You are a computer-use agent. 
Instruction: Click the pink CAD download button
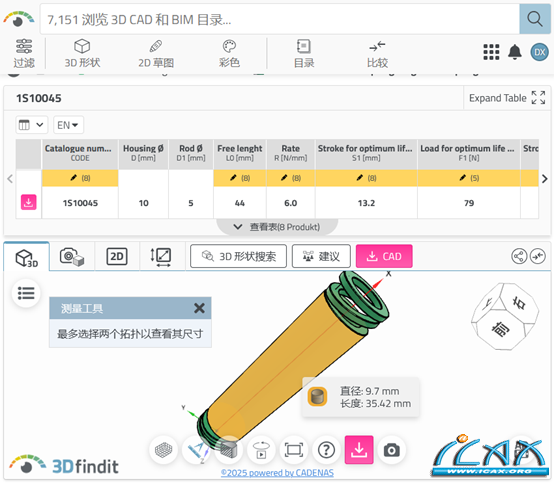point(384,256)
